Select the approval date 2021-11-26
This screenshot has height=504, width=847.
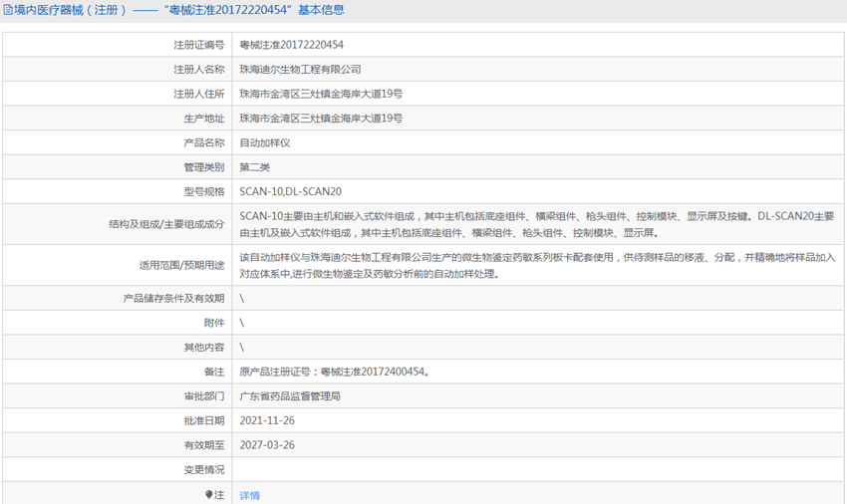click(267, 420)
